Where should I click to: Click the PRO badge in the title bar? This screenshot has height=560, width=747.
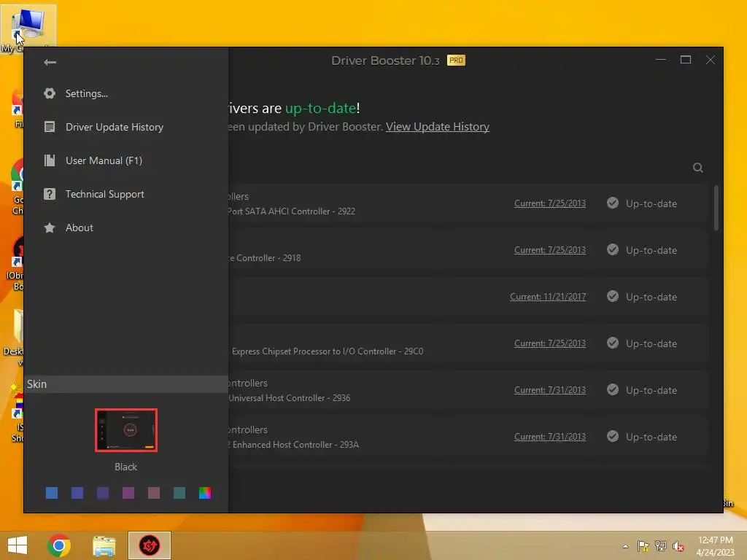tap(456, 61)
